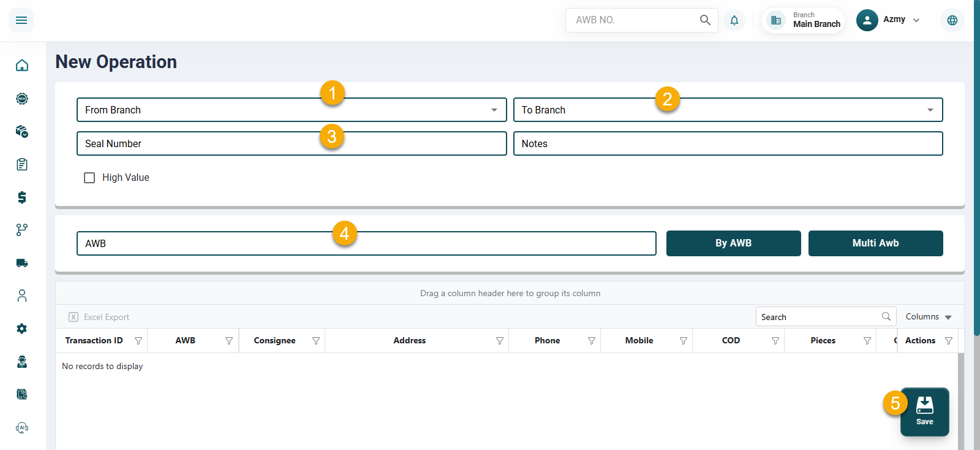Click the By AWB button
Screen dimensions: 980x450
click(x=733, y=243)
